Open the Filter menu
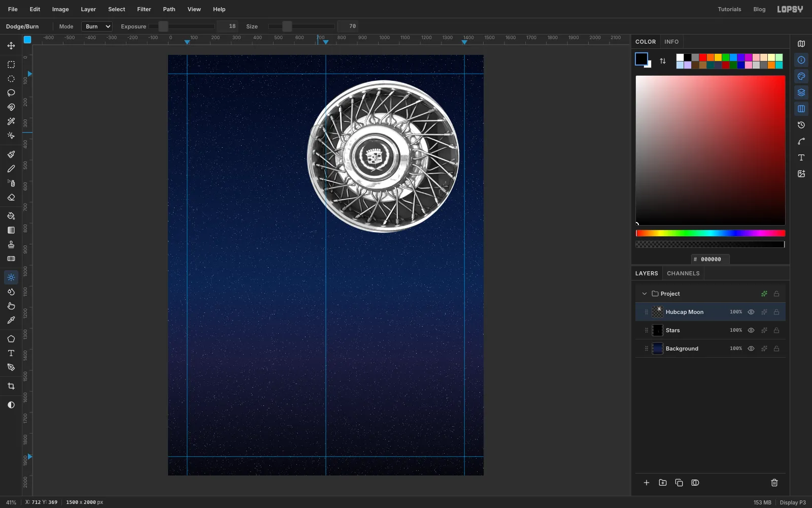The height and width of the screenshot is (508, 812). pos(144,9)
